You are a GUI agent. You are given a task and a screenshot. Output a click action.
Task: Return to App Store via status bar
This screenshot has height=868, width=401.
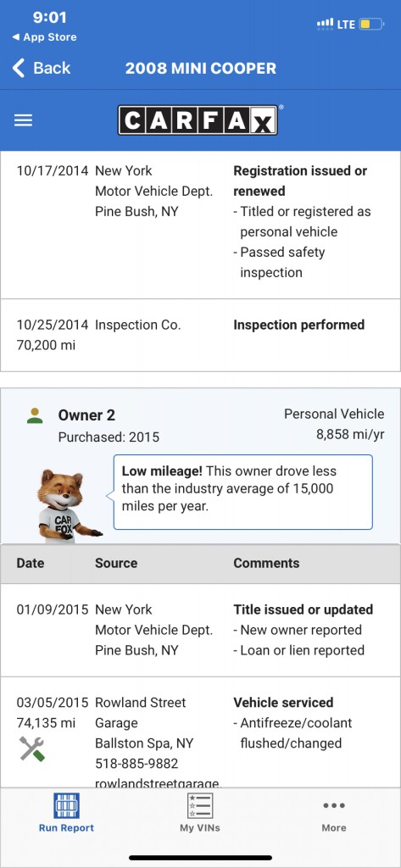tap(44, 37)
